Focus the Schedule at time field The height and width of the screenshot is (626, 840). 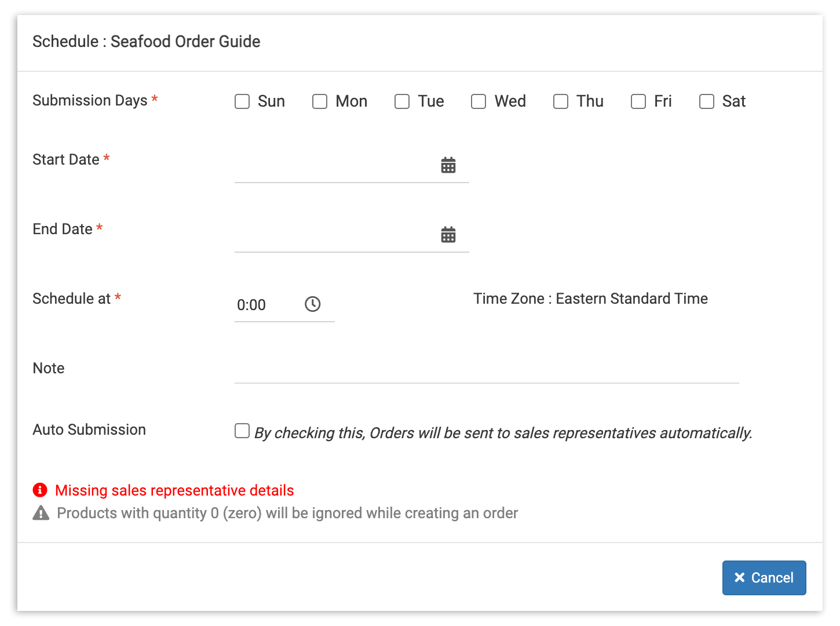click(x=264, y=305)
